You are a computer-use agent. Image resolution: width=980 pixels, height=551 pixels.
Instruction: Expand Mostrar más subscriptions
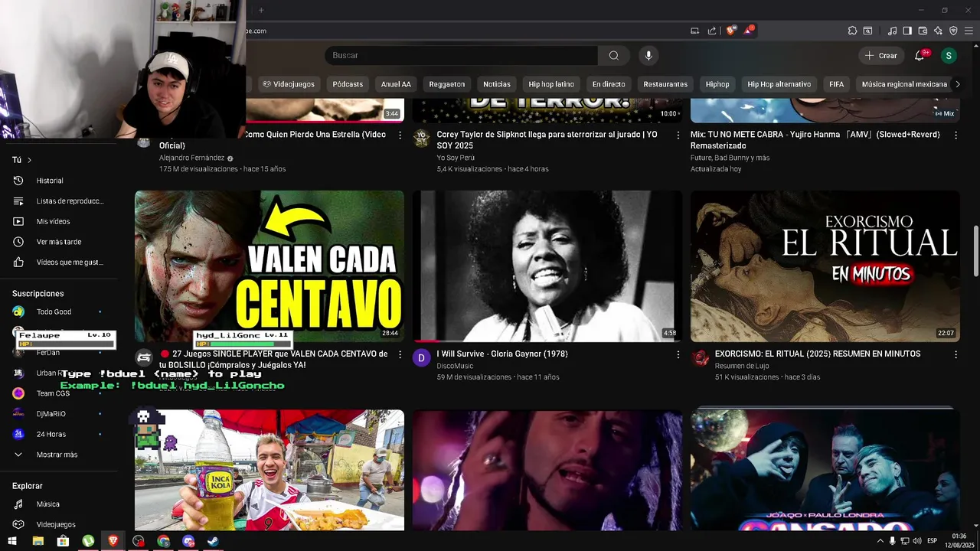tap(59, 455)
